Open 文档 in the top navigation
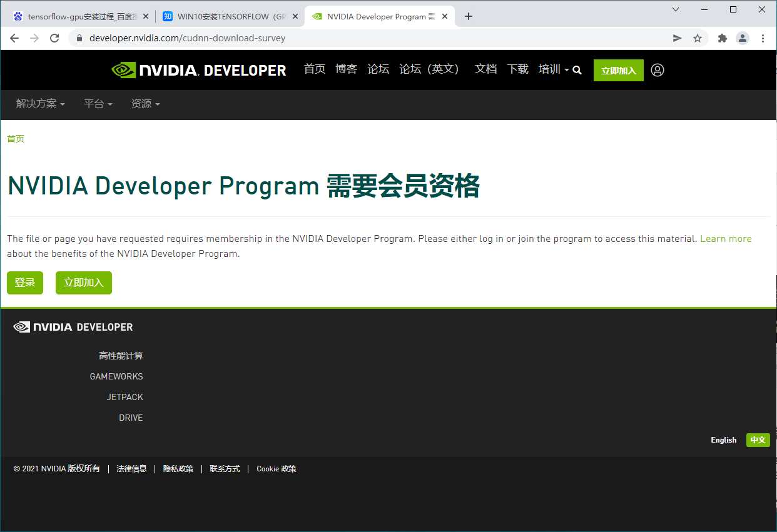Viewport: 777px width, 532px height. 485,69
